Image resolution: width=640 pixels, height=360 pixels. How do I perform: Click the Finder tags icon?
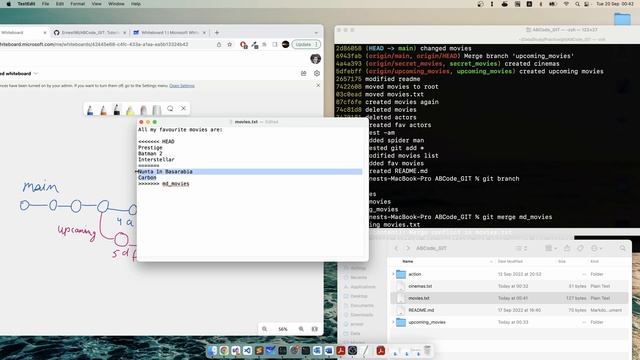click(580, 248)
